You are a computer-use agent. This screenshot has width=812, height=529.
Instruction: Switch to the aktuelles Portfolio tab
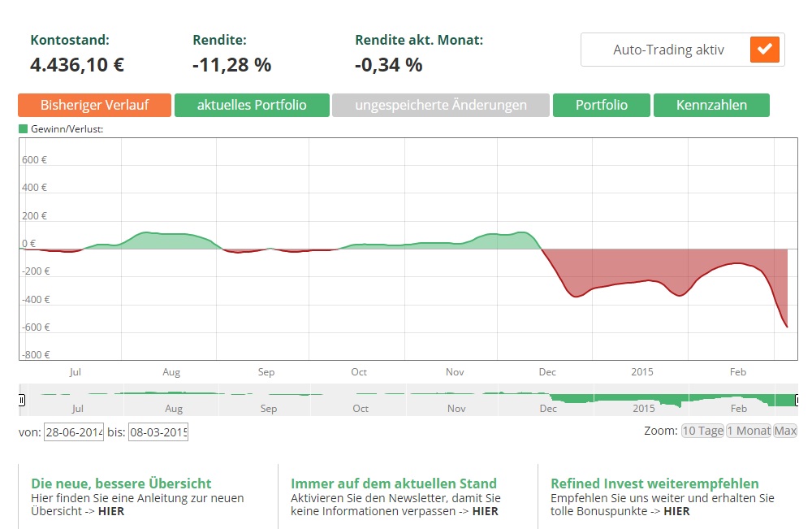(252, 106)
